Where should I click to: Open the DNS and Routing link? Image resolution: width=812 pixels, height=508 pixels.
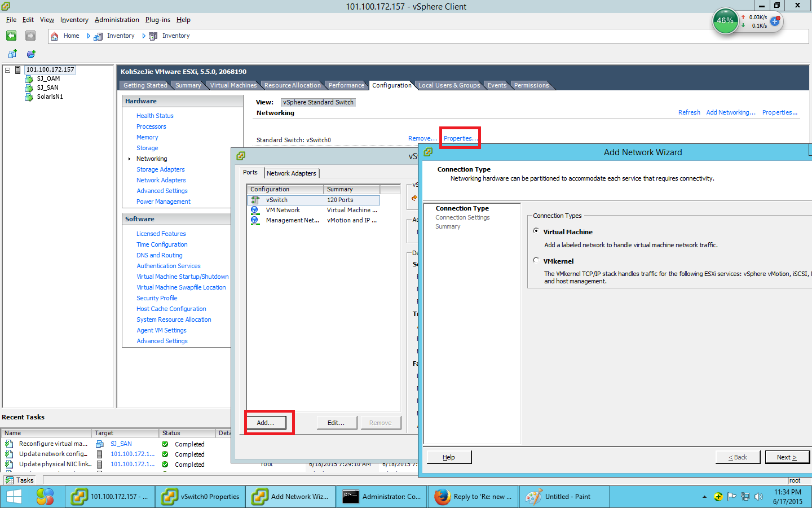(x=160, y=255)
